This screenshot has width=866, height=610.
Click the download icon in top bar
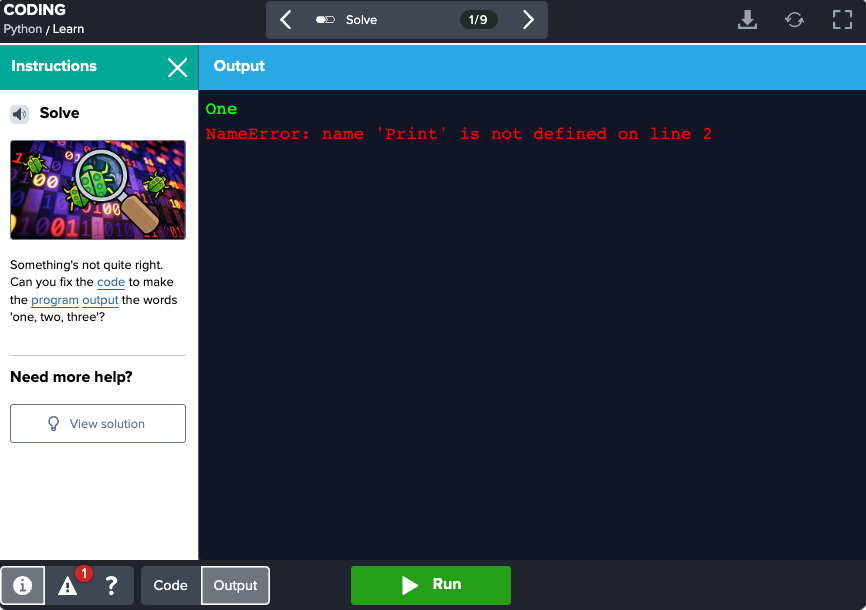747,20
